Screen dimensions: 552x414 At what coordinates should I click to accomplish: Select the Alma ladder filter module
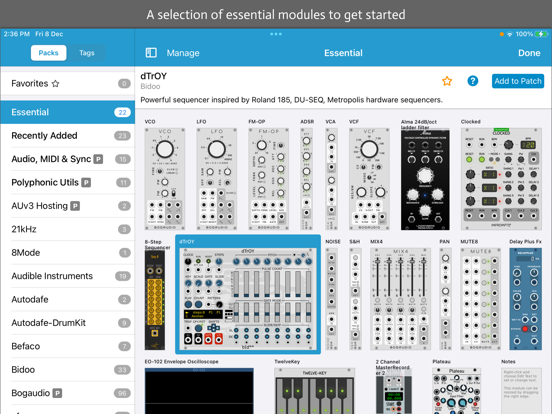(425, 179)
